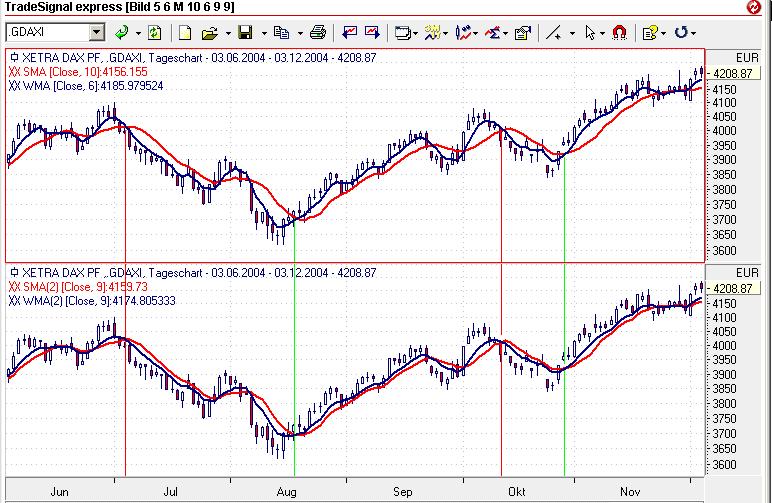This screenshot has width=772, height=503.
Task: Click 'Okt' on the time axis
Action: click(x=517, y=492)
